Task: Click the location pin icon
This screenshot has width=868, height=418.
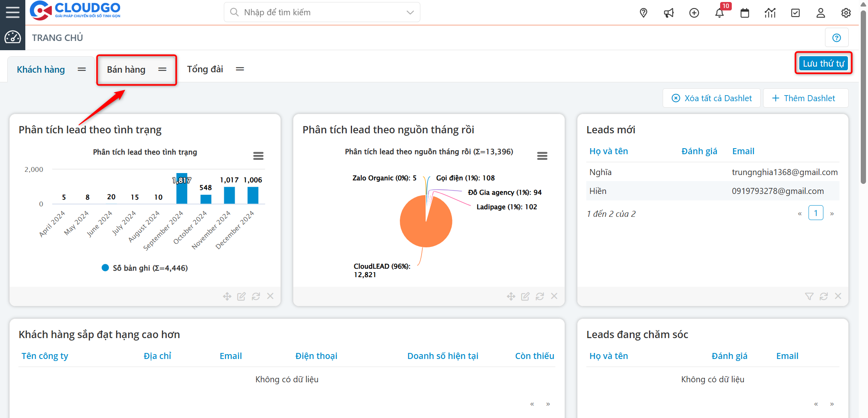Action: [643, 13]
